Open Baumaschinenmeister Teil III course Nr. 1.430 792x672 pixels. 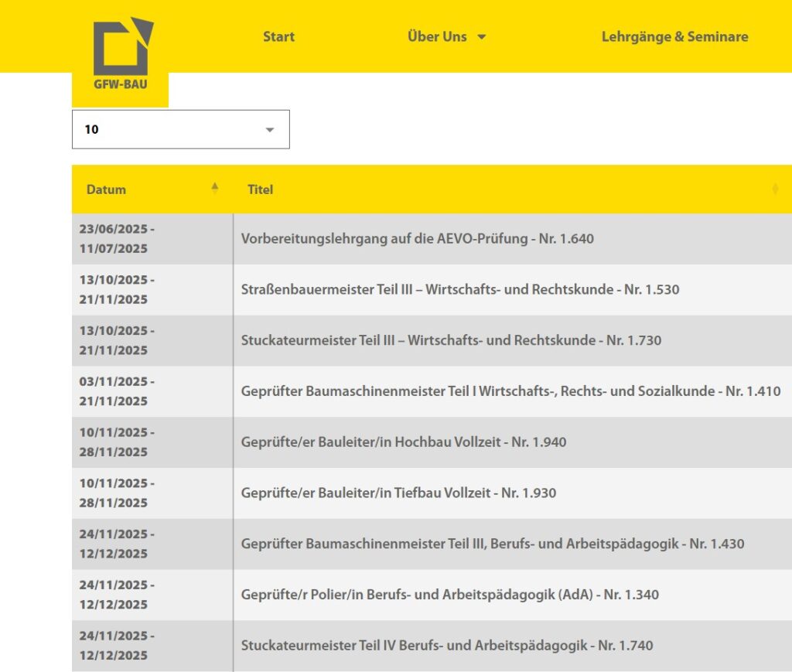coord(492,544)
